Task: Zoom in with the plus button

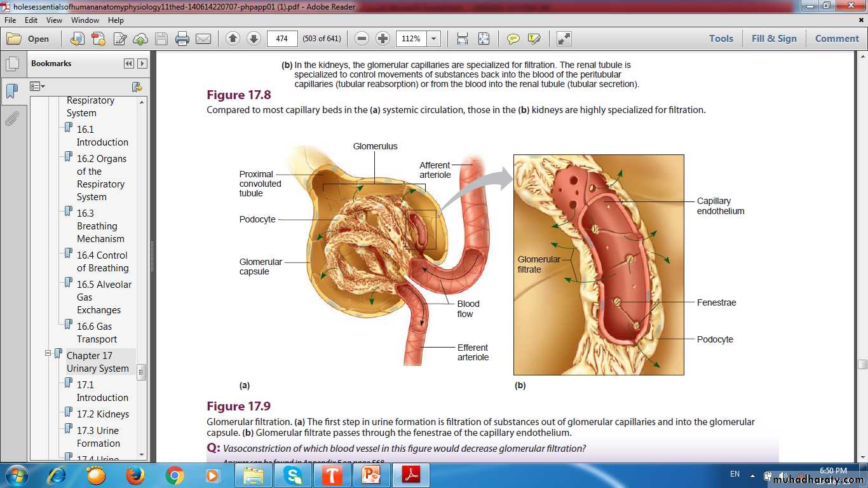Action: [x=383, y=39]
